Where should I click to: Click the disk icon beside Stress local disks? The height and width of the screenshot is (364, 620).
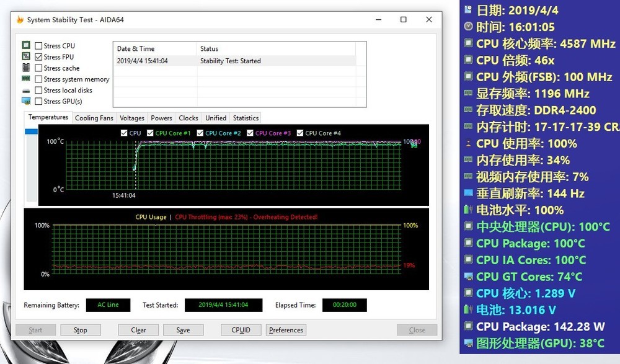pos(26,91)
